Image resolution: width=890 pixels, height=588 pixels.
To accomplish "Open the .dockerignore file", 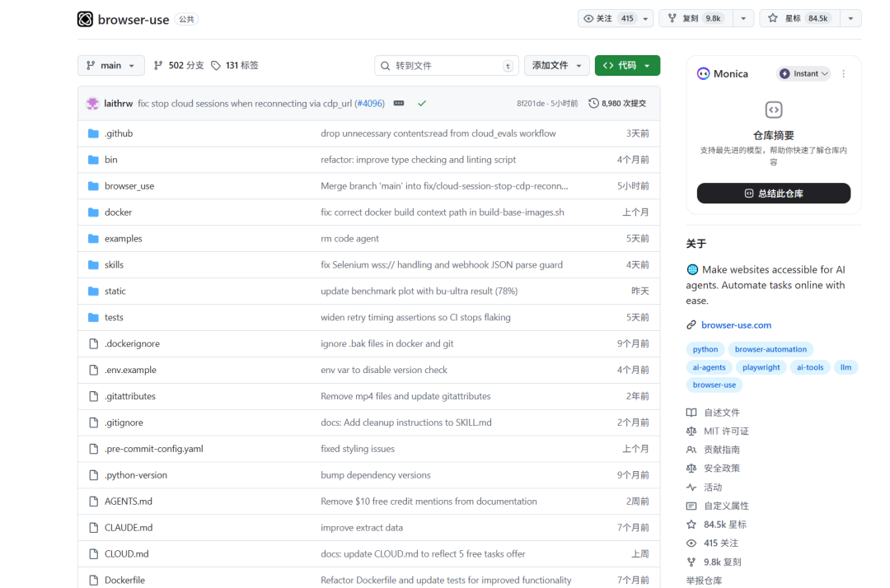I will pyautogui.click(x=132, y=343).
